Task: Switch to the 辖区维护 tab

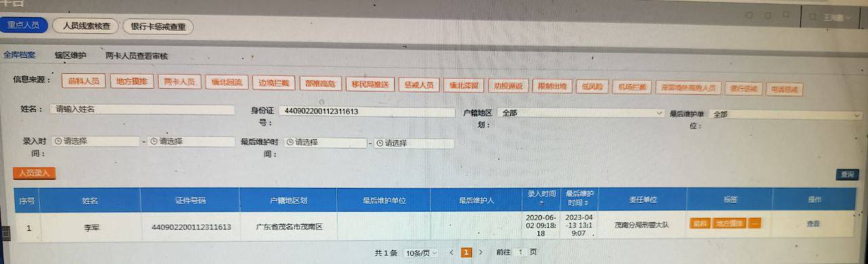Action: coord(71,55)
